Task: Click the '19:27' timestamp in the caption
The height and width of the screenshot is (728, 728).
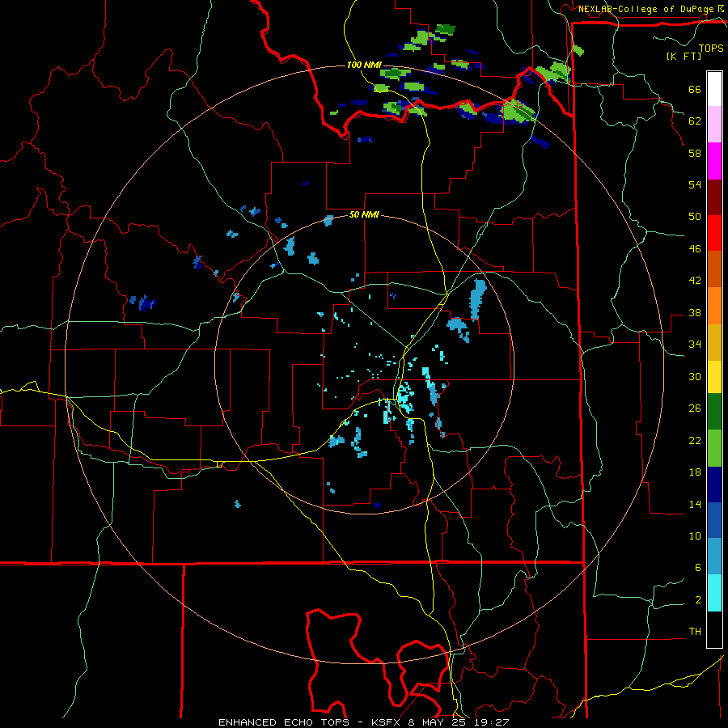Action: pos(492,722)
